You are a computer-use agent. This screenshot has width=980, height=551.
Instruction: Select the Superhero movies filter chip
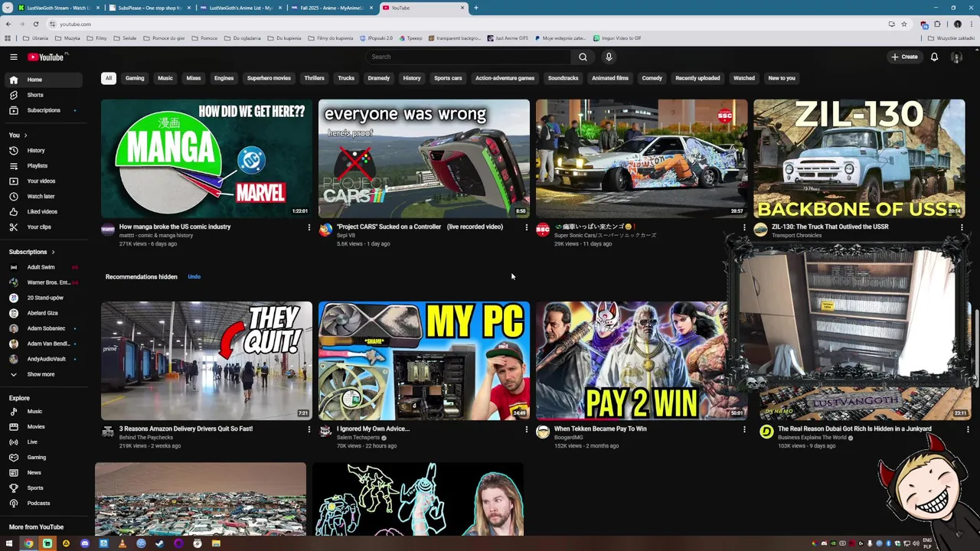point(269,78)
